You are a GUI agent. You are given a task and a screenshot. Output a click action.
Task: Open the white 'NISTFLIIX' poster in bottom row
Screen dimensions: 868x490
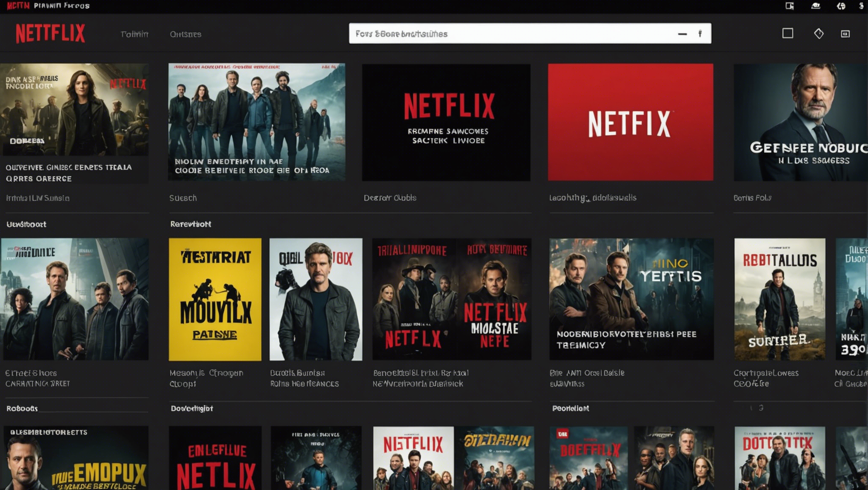pos(413,458)
